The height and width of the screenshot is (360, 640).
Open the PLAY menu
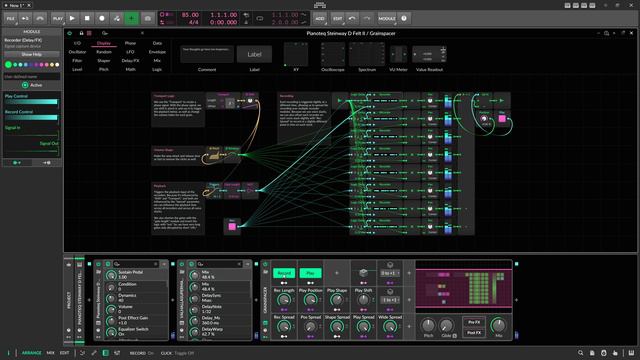click(x=58, y=18)
